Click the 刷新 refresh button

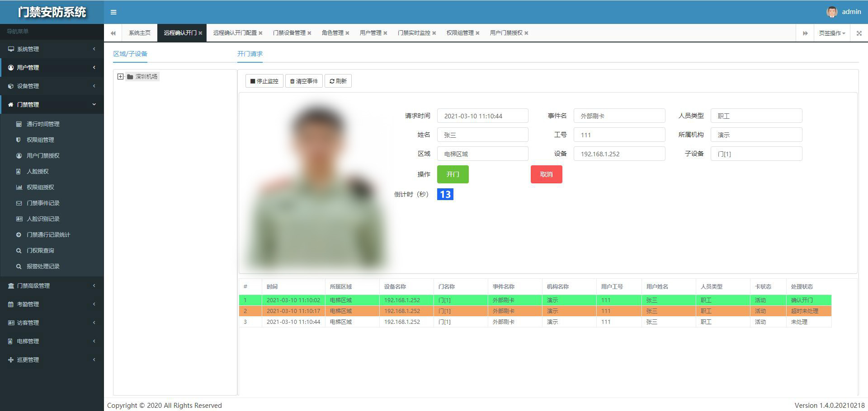pyautogui.click(x=338, y=81)
